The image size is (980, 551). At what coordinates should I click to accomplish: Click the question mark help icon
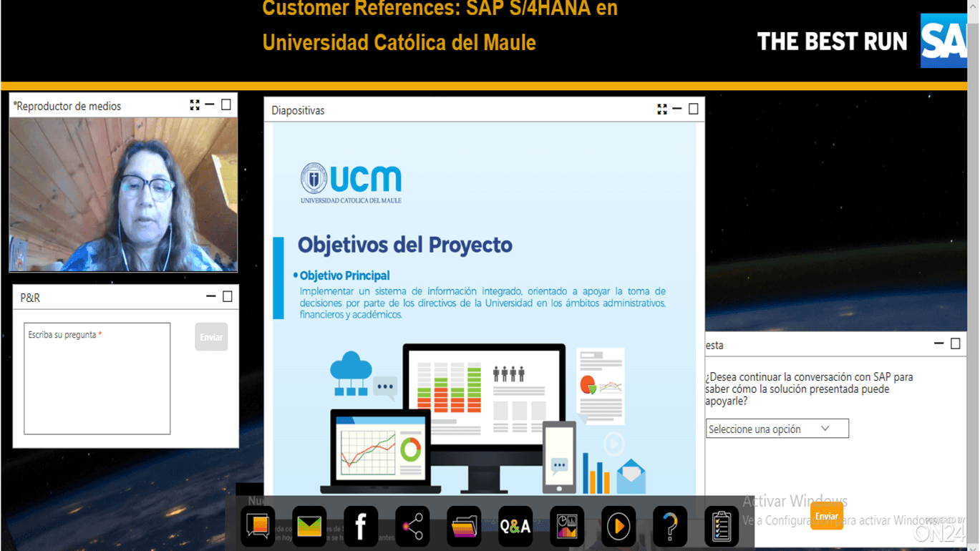click(x=670, y=527)
